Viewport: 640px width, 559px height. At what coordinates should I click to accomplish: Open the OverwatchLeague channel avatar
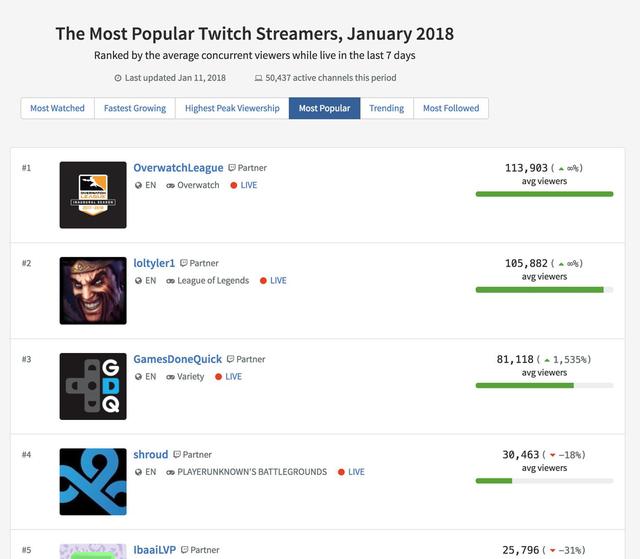[93, 195]
